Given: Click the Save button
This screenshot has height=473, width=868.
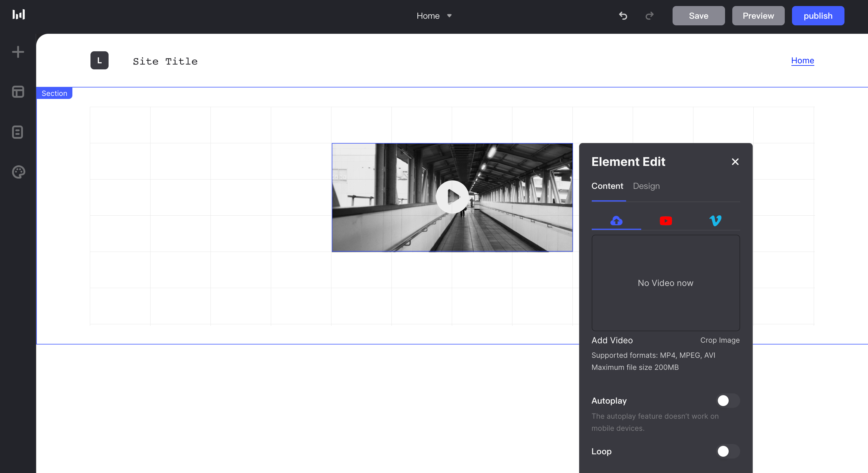Looking at the screenshot, I should [x=699, y=16].
